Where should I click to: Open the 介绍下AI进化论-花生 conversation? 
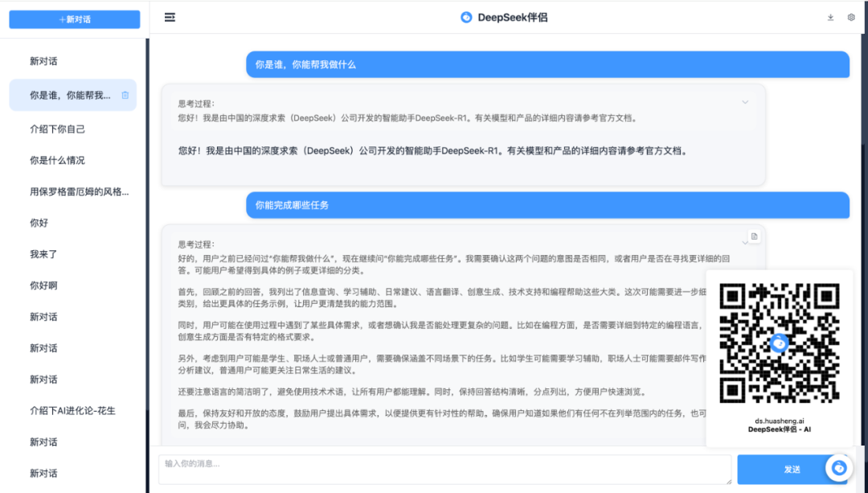[72, 410]
